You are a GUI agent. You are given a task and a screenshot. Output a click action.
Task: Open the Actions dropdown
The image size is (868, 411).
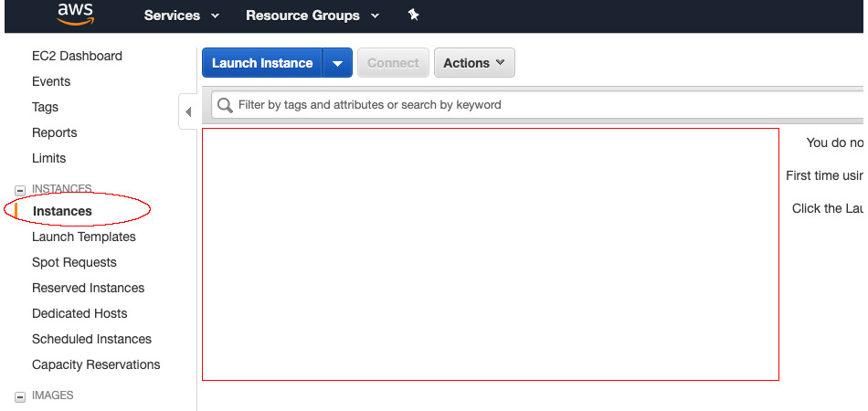(474, 63)
